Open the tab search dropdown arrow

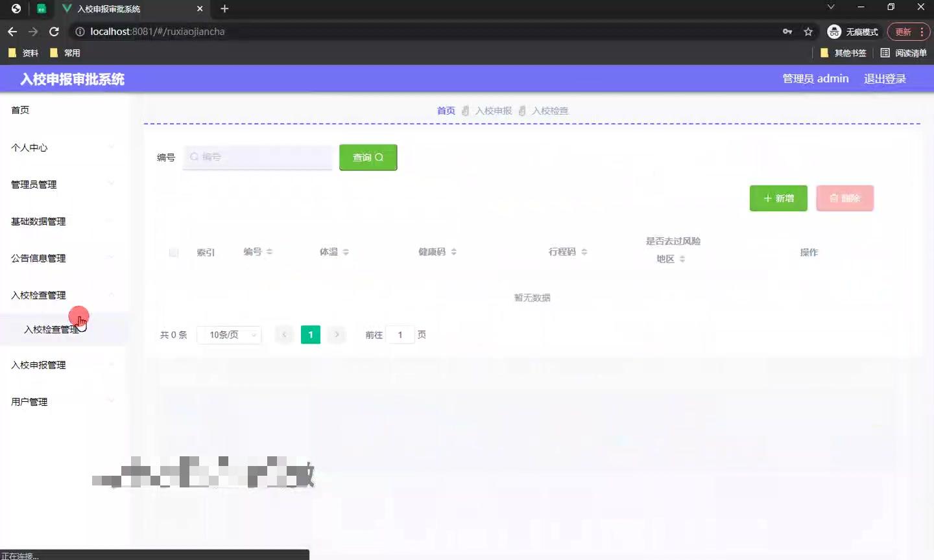pyautogui.click(x=831, y=7)
